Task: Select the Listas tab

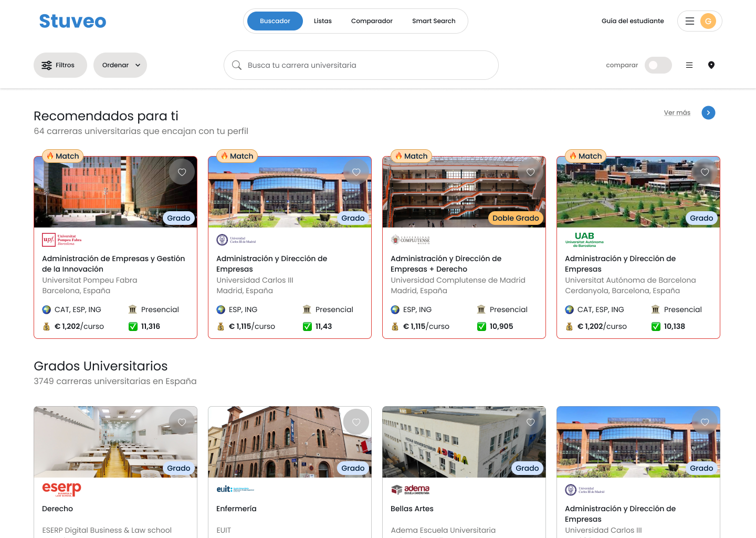Action: pos(323,21)
